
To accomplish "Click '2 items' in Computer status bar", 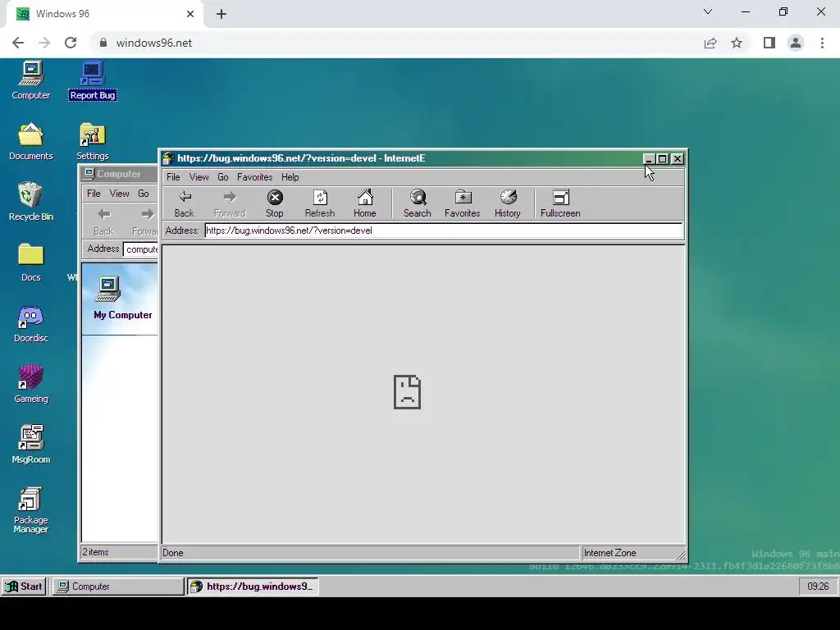I will (95, 552).
